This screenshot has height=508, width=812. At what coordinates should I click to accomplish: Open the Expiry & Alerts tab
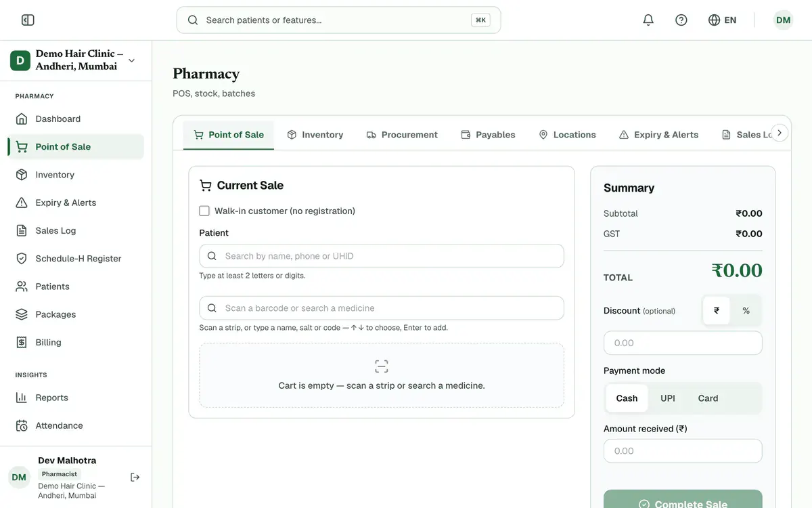tap(658, 135)
